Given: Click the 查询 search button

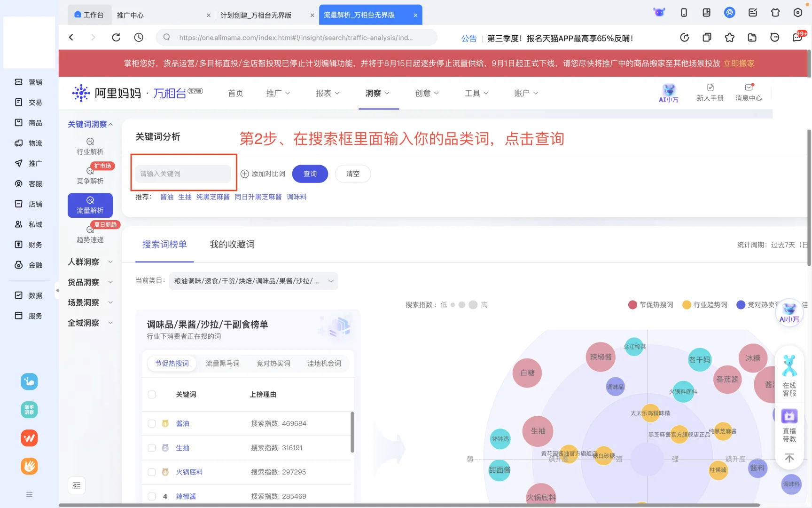Looking at the screenshot, I should (310, 174).
